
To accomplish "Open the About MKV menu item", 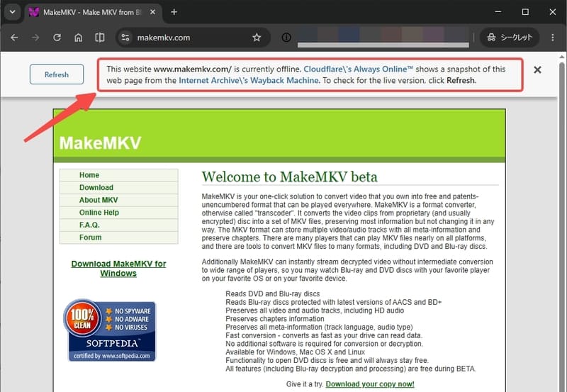I will 119,200.
